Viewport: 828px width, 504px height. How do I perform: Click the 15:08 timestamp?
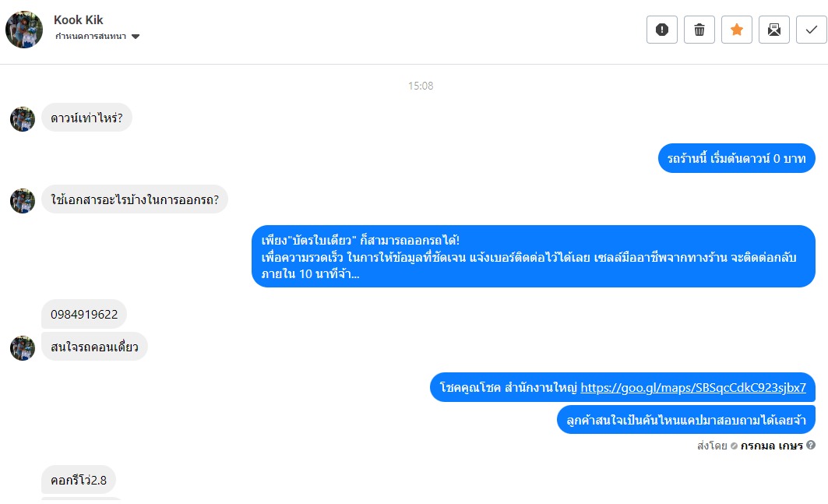tap(421, 86)
